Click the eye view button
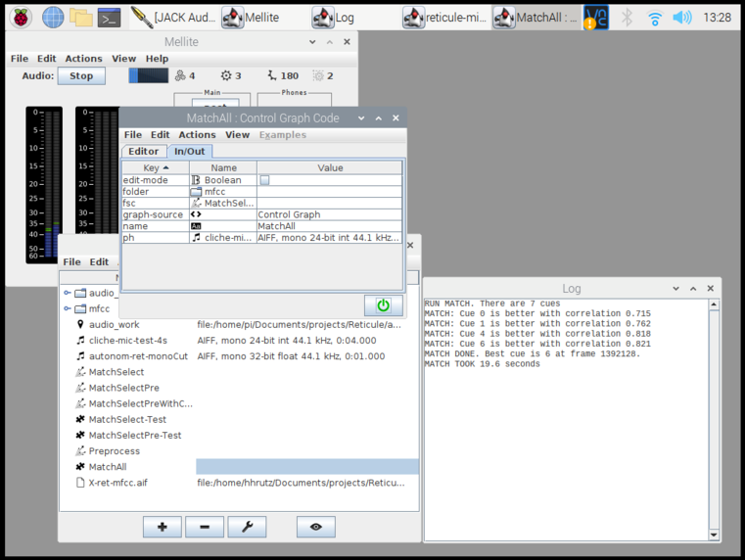 [x=315, y=527]
